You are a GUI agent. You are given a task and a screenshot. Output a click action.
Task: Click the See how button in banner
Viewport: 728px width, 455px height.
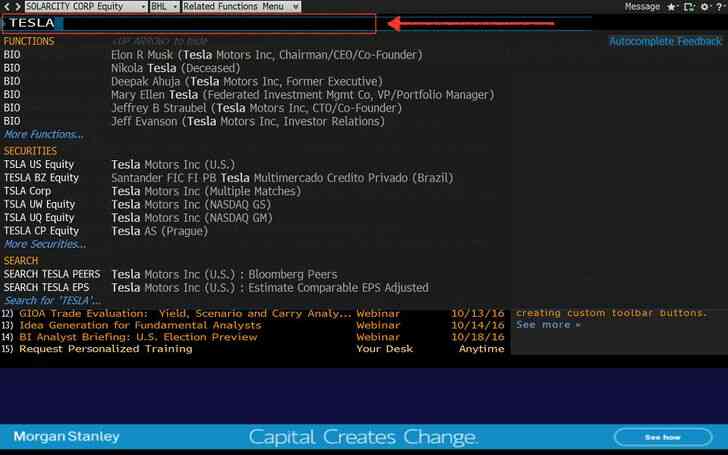click(x=663, y=437)
